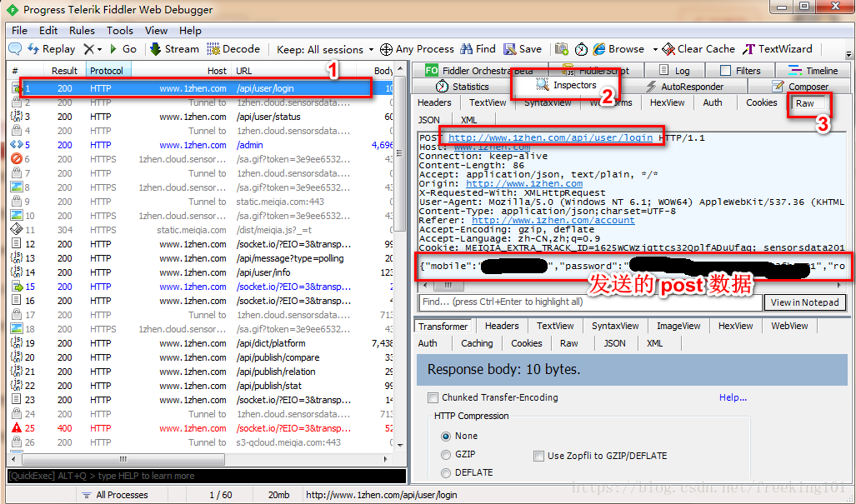Open the Help menu

(x=190, y=31)
